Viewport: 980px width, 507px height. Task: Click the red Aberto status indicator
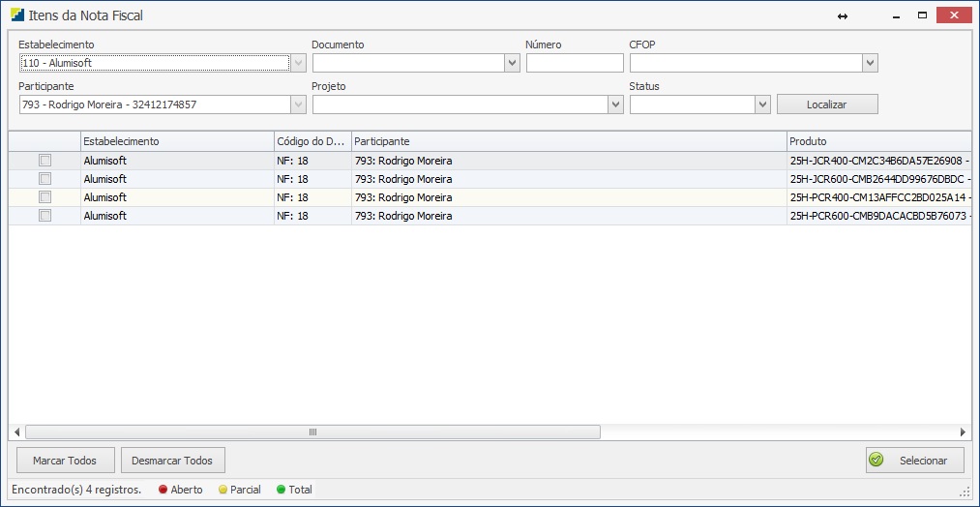click(163, 490)
